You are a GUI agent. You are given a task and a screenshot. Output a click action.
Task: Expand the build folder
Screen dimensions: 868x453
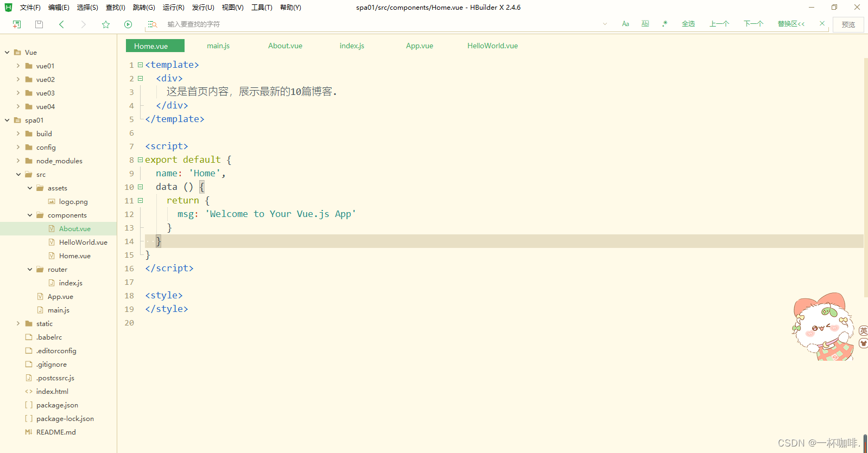tap(18, 134)
